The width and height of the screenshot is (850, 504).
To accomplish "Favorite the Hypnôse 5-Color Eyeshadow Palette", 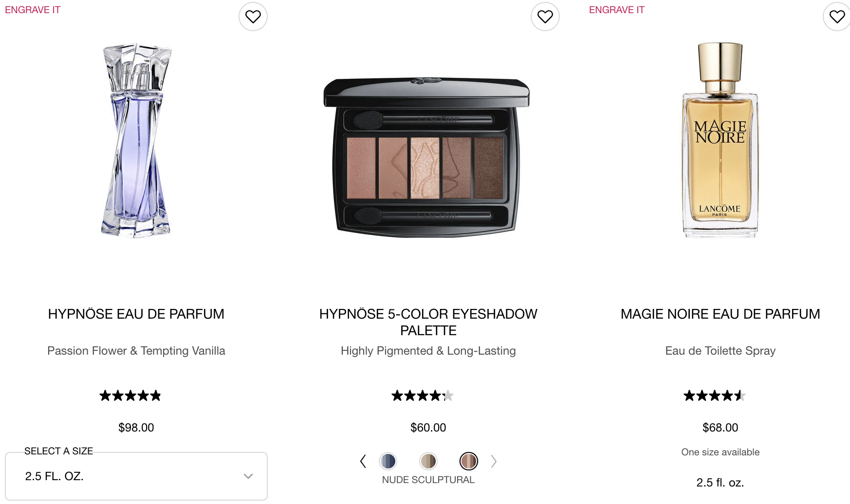I will pyautogui.click(x=545, y=17).
